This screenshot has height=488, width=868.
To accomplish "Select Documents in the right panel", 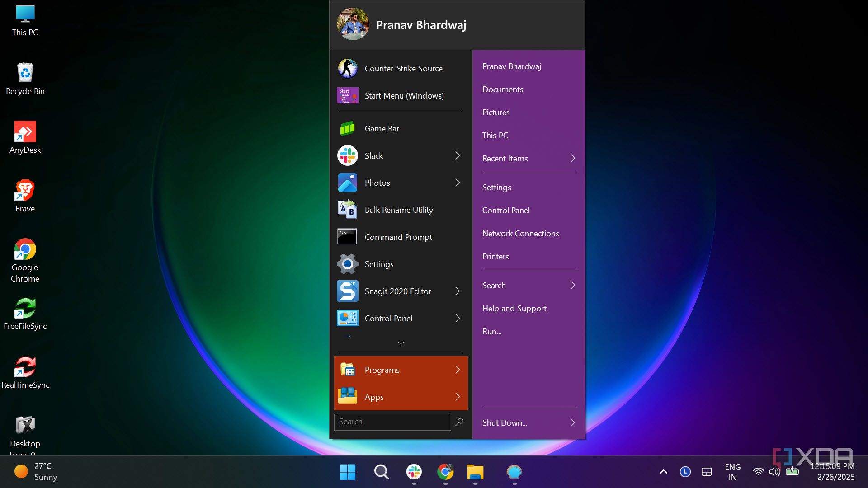I will pyautogui.click(x=502, y=89).
